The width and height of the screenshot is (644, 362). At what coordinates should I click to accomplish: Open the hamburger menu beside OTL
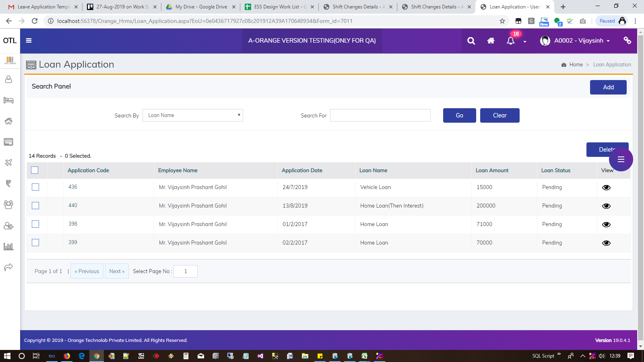coord(29,40)
